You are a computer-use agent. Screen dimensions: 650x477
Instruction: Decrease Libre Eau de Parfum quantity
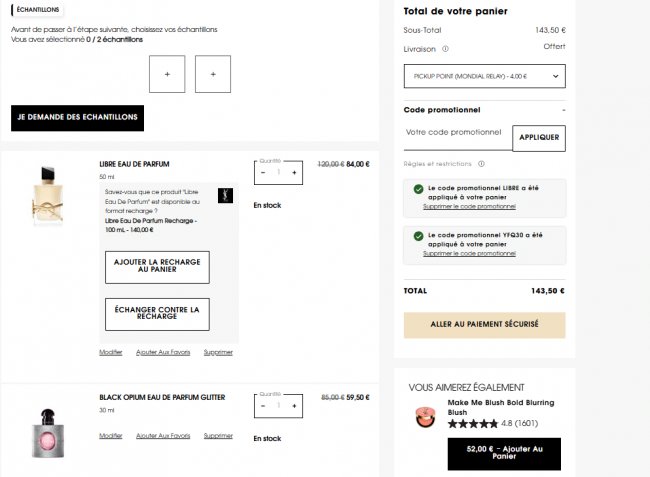pyautogui.click(x=262, y=173)
